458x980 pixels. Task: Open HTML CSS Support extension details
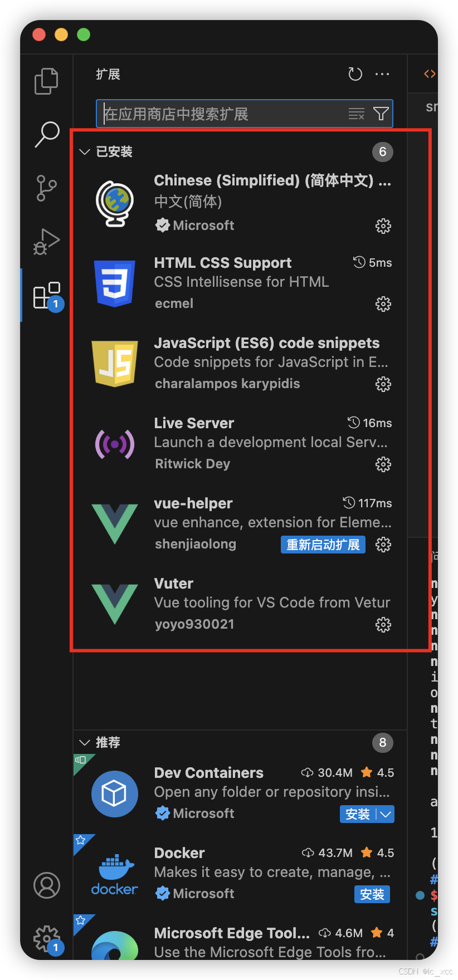[x=223, y=263]
